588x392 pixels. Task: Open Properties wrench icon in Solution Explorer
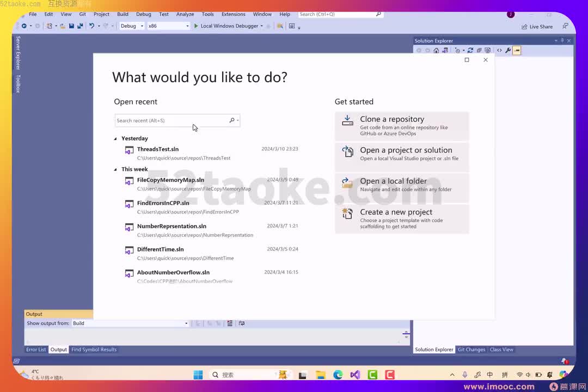click(x=508, y=50)
